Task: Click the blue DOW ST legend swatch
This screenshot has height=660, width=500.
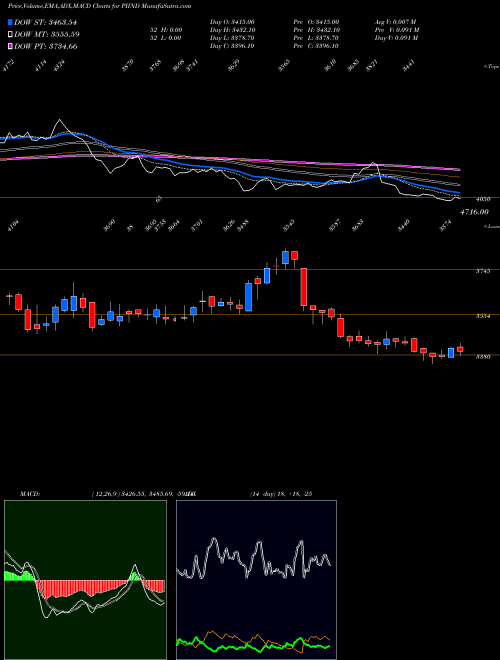Action: (10, 22)
